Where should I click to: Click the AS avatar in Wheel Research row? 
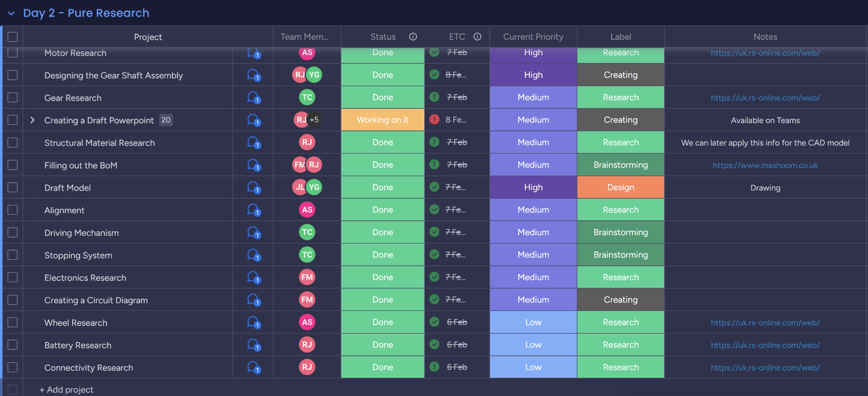pos(307,322)
